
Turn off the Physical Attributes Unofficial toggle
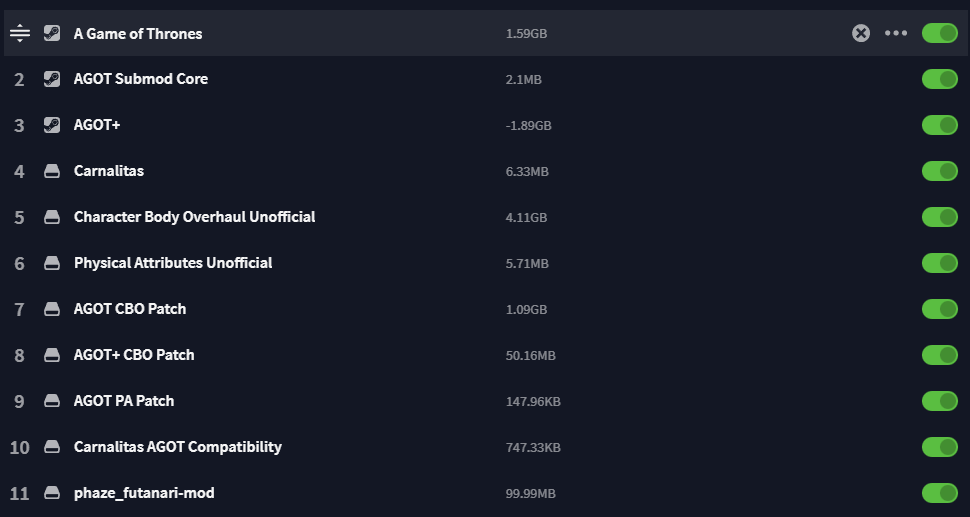point(940,263)
